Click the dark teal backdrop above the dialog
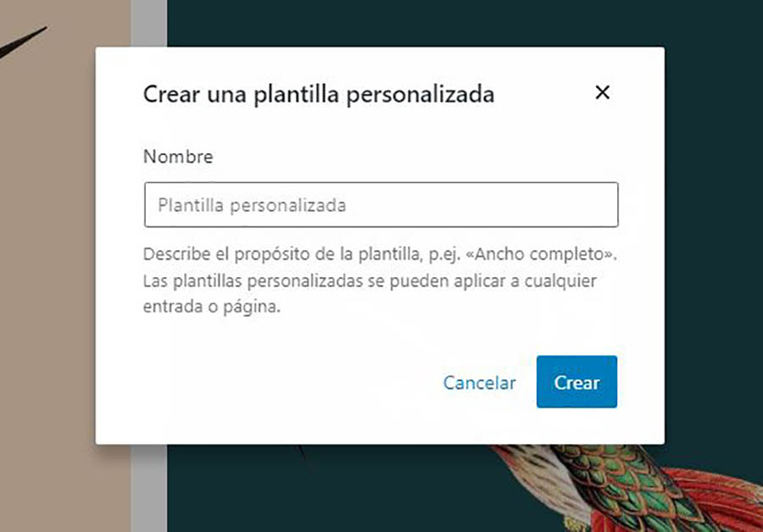The height and width of the screenshot is (532, 763). (x=424, y=21)
